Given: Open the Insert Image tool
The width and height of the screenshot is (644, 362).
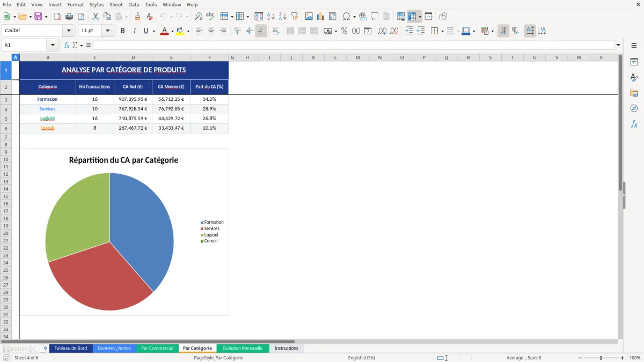Looking at the screenshot, I should (x=309, y=16).
